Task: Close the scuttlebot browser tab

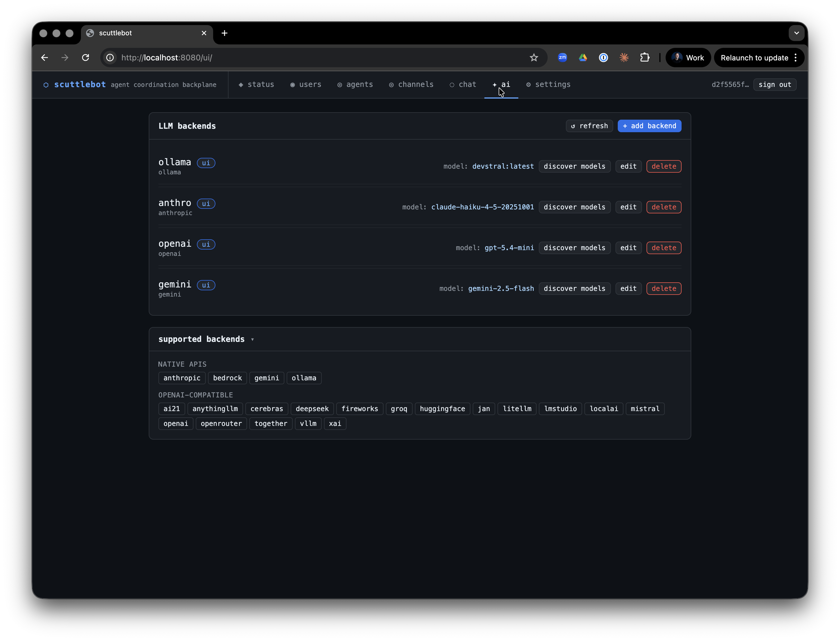Action: coord(204,33)
